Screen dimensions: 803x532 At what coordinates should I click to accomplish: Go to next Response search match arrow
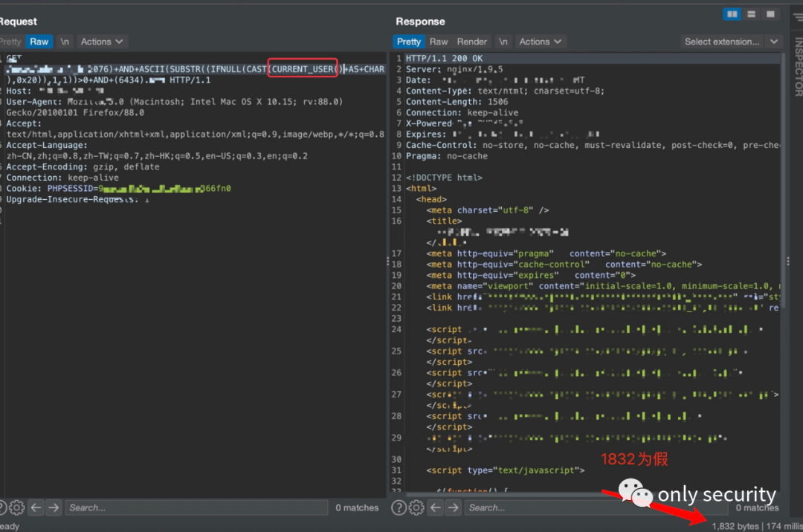click(454, 507)
